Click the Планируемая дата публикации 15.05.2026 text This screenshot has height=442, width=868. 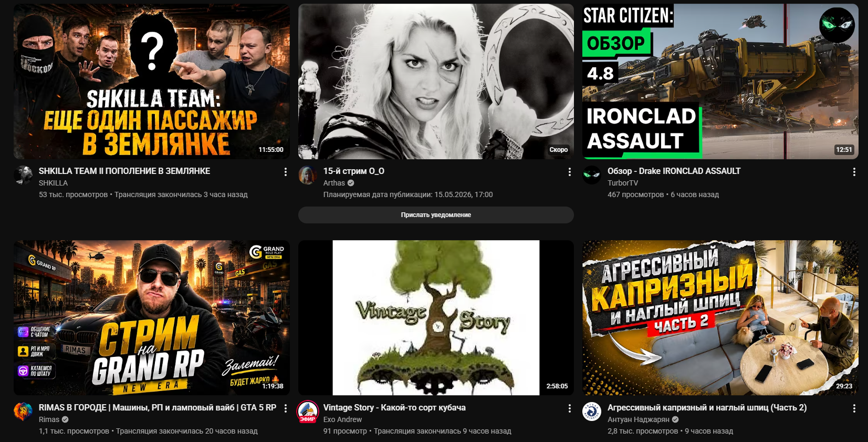pos(408,194)
